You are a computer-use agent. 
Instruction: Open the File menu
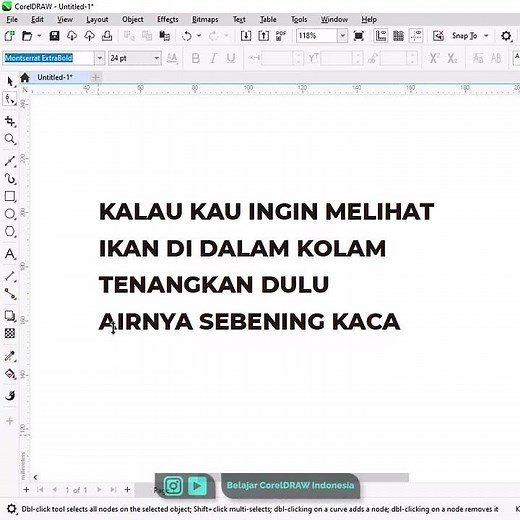click(x=12, y=19)
